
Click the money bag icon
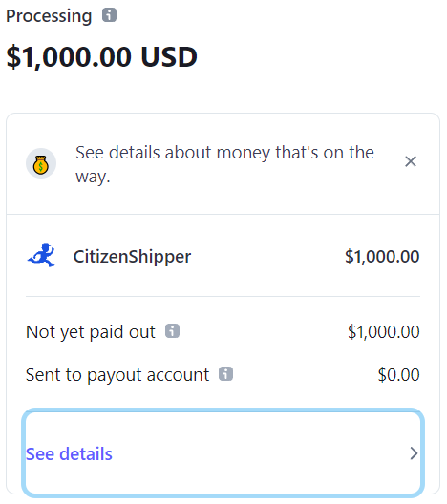[x=41, y=163]
